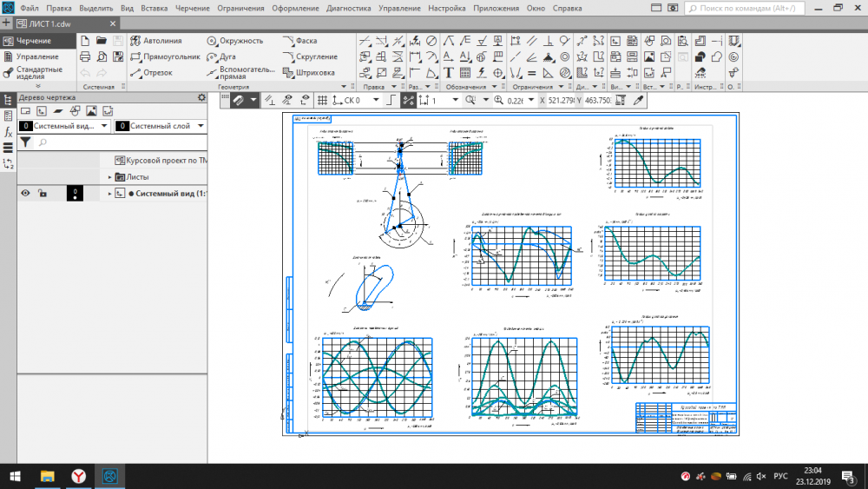Open the drawing tree settings gear
Image resolution: width=868 pixels, height=489 pixels.
(201, 97)
